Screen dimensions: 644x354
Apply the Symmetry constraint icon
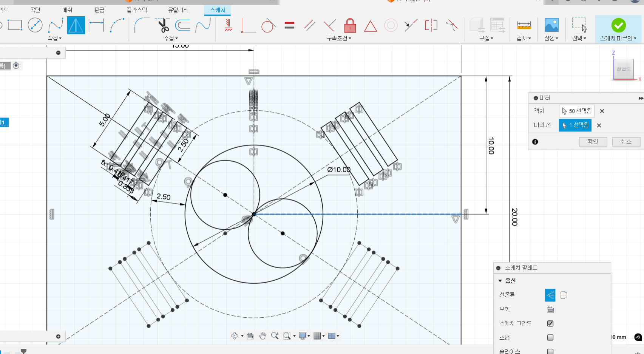(431, 25)
